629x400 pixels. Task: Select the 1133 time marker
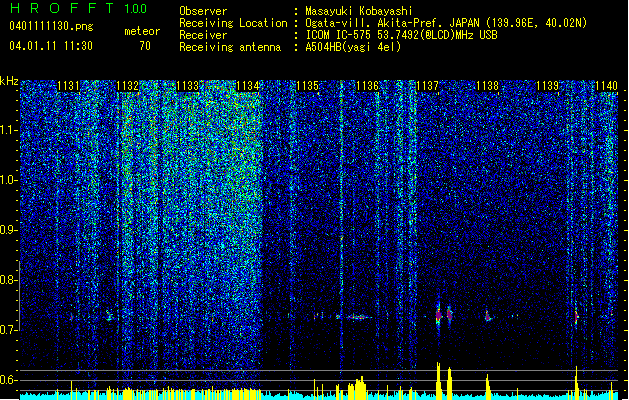click(187, 86)
